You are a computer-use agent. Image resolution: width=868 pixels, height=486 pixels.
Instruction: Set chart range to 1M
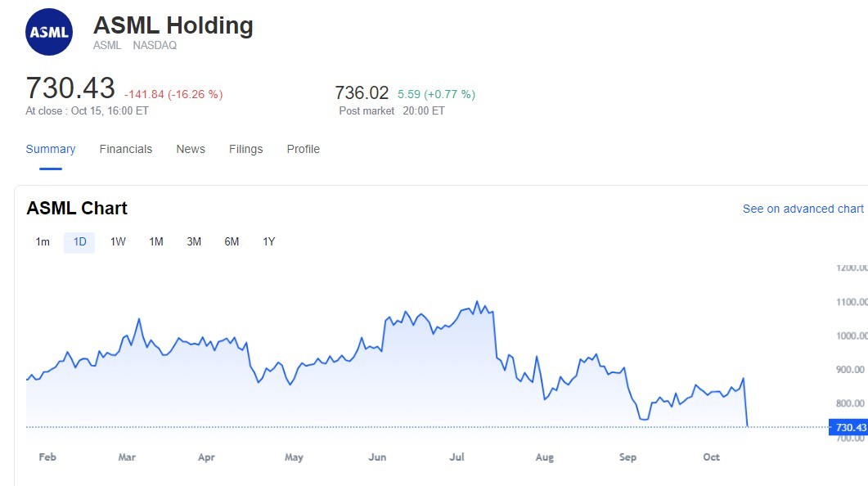point(156,241)
